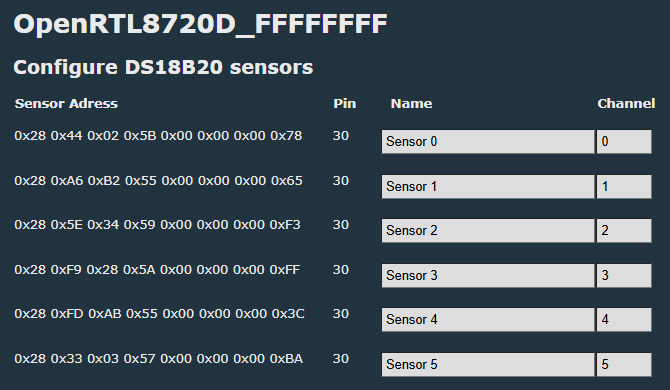Screen dimensions: 670x390
Task: Click the Sensor 4 name field
Action: click(x=488, y=320)
